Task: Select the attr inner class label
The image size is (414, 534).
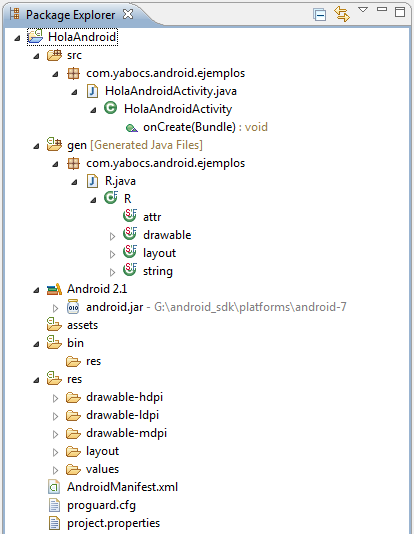Action: [152, 217]
